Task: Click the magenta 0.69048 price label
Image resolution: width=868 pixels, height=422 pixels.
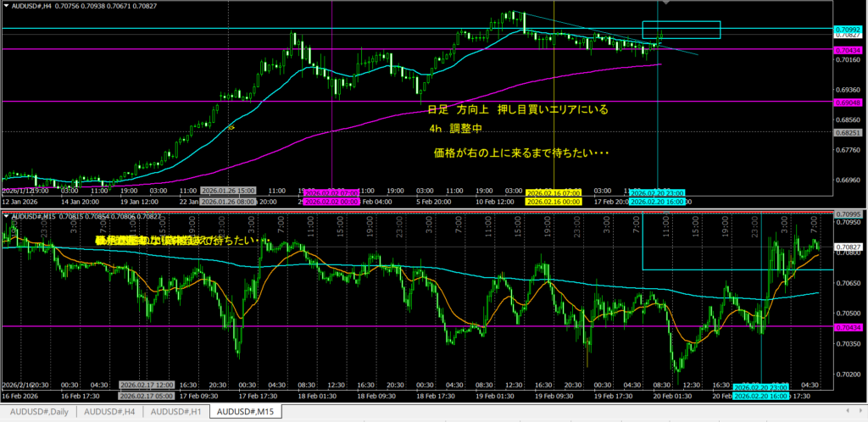Action: click(849, 101)
